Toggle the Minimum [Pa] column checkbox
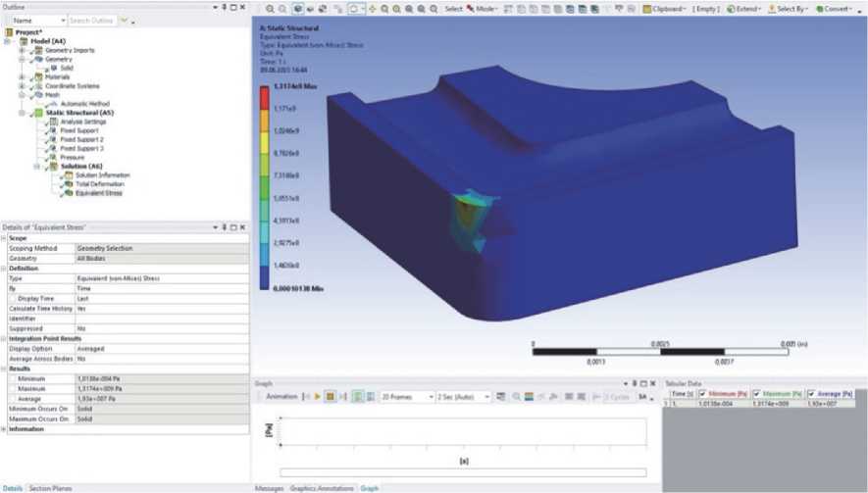 702,394
